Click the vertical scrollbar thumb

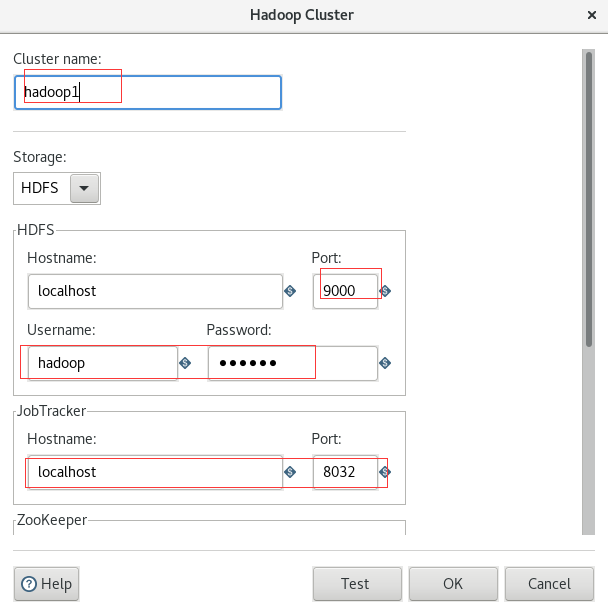coord(589,199)
